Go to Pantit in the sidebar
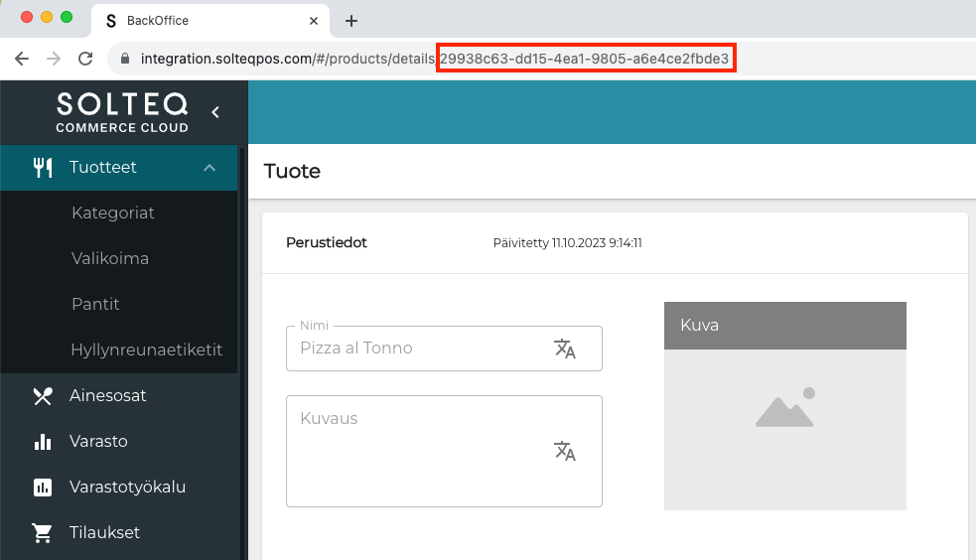The image size is (976, 560). click(95, 305)
